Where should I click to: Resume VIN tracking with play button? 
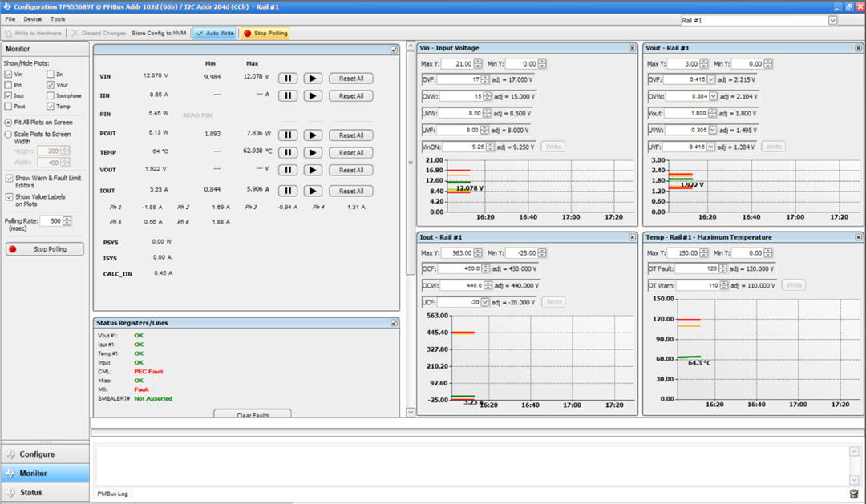(x=313, y=79)
